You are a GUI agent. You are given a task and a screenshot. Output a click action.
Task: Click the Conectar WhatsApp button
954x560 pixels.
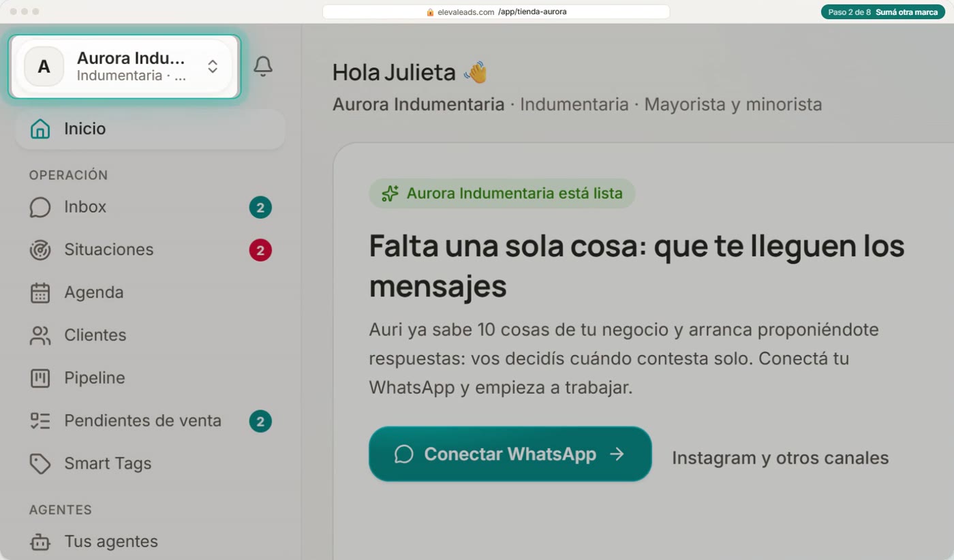coord(510,454)
